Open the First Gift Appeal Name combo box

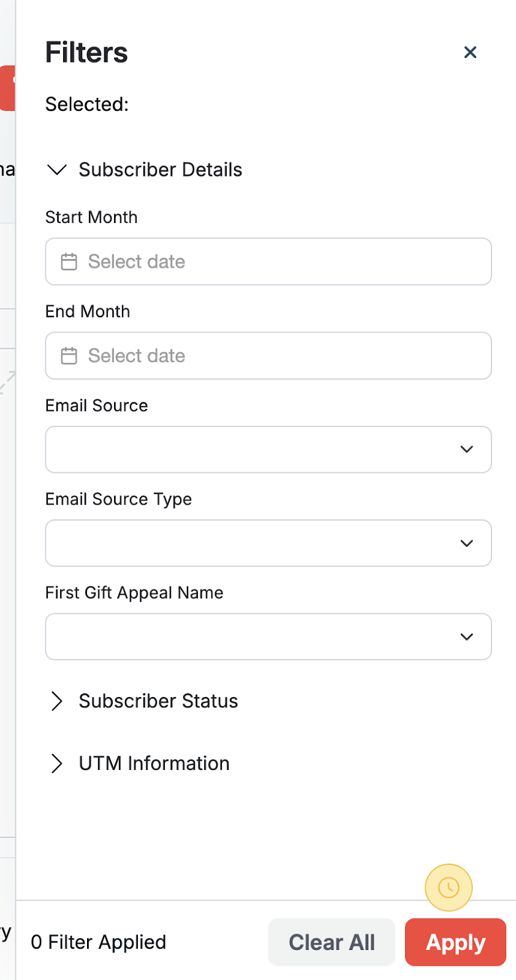coord(251,637)
